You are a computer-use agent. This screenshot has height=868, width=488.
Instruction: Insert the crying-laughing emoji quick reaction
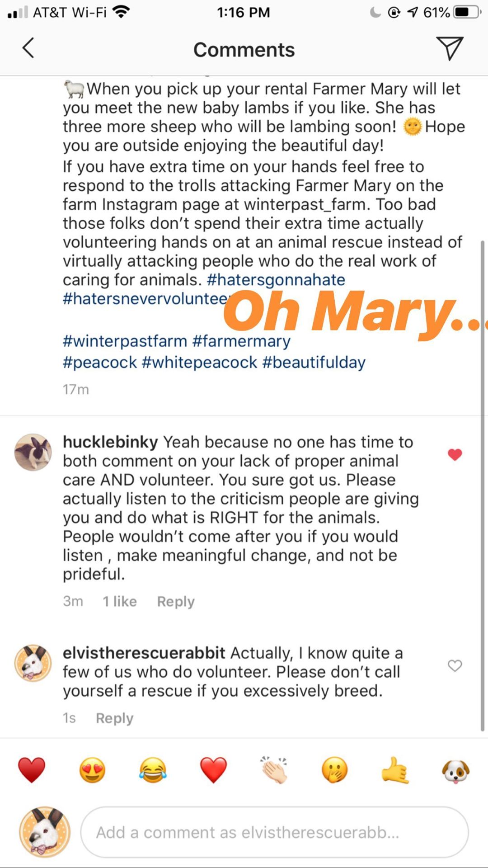(x=153, y=770)
